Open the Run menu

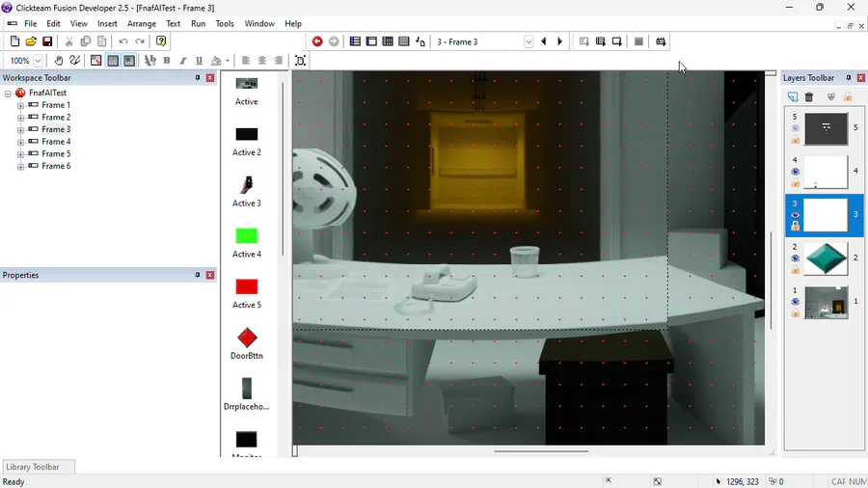click(198, 24)
